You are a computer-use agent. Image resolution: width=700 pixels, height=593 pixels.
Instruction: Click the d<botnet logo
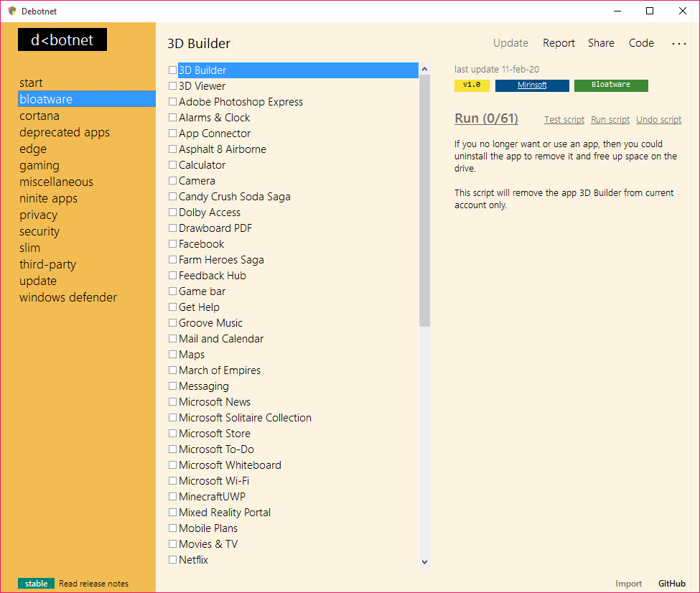point(62,40)
